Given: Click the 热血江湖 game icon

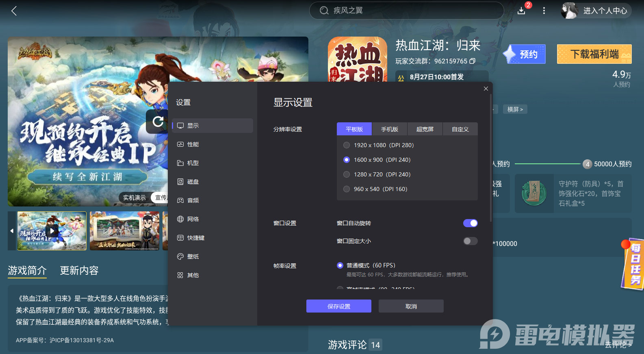Looking at the screenshot, I should pyautogui.click(x=358, y=59).
